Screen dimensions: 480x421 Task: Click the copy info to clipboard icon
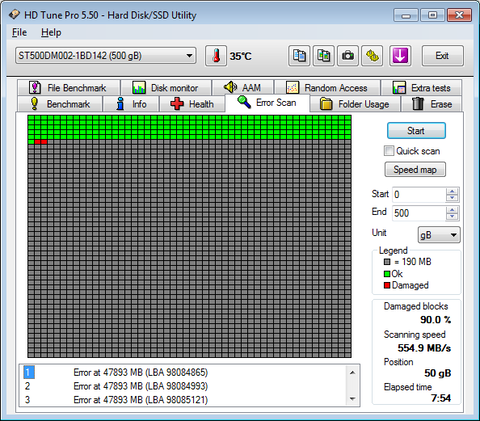(299, 56)
